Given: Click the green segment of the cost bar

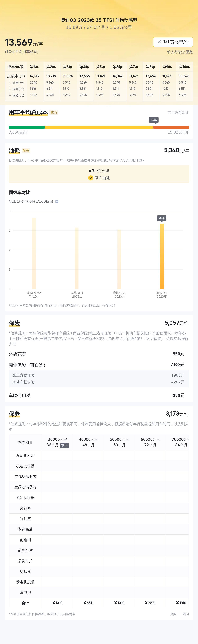Looking at the screenshot, I should pos(26,127).
